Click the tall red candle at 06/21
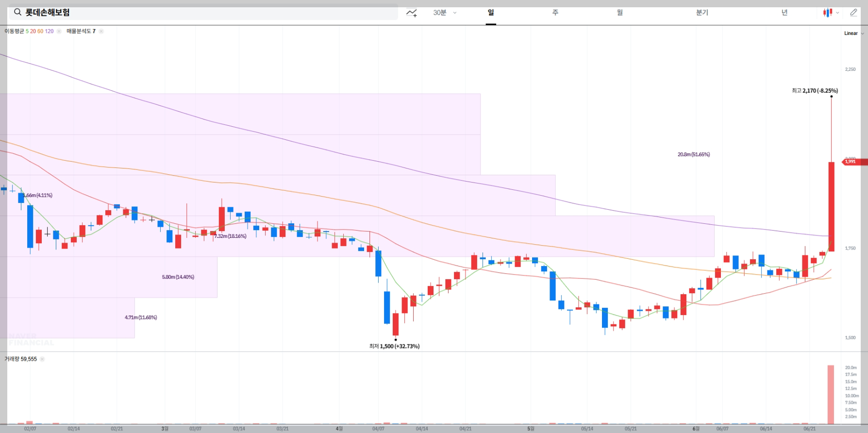 (831, 206)
